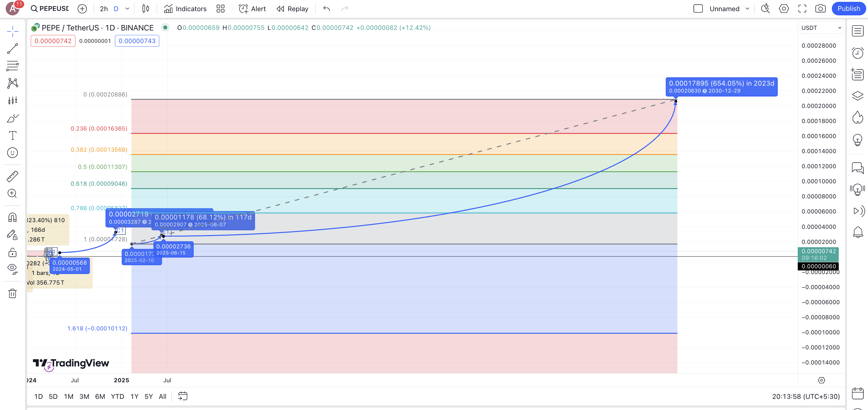
Task: Select the trend line drawing tool
Action: (x=12, y=49)
